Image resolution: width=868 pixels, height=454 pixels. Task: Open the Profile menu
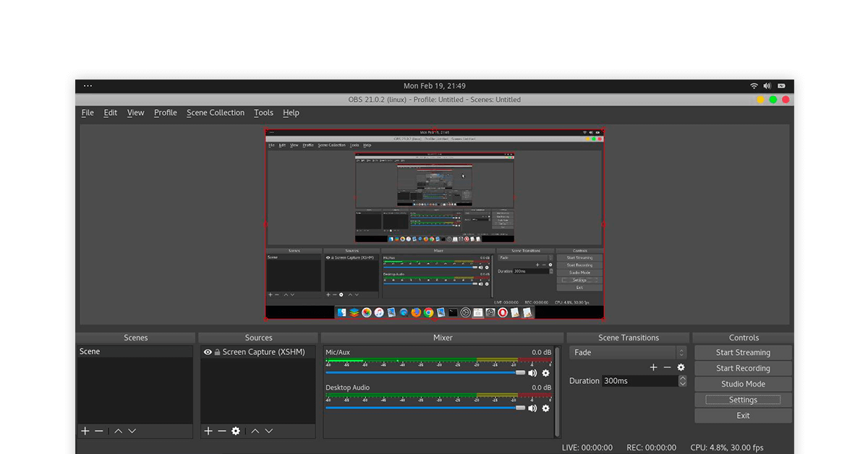166,113
